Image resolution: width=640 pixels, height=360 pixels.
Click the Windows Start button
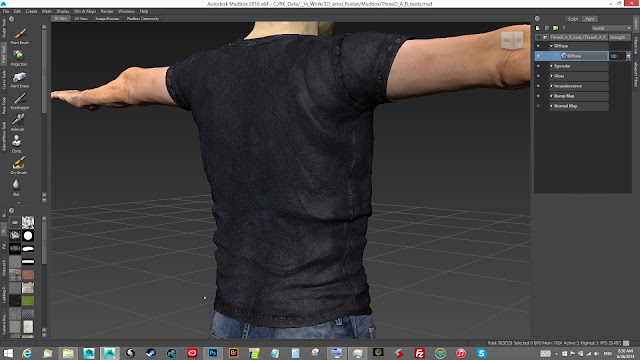click(8, 353)
